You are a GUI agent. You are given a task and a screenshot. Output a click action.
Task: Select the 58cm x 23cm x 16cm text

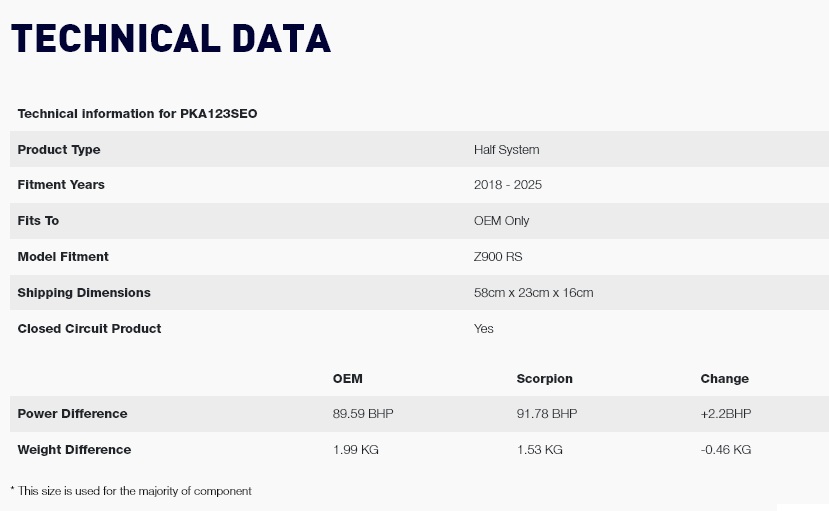point(533,292)
